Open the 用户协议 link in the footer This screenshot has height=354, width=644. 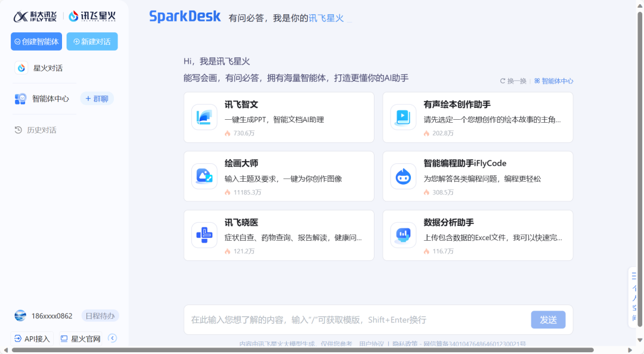click(x=371, y=344)
